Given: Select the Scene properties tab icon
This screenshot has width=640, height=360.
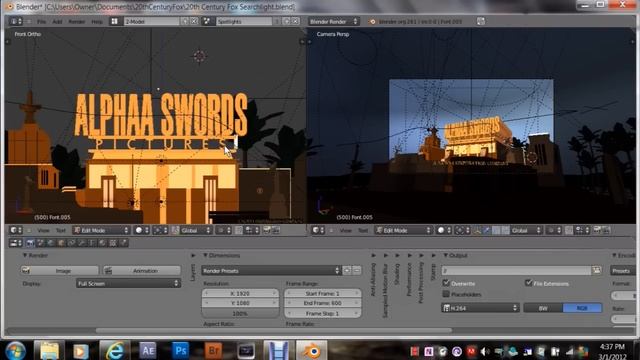Looking at the screenshot, I should coord(40,243).
